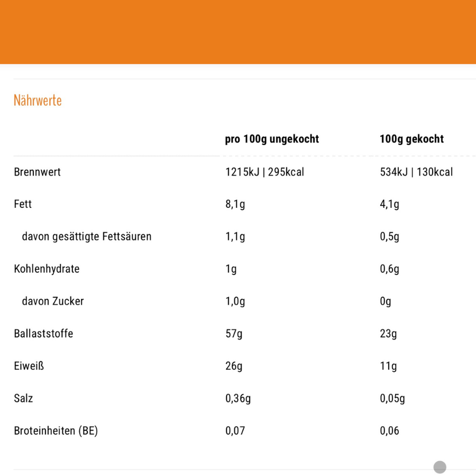Click the Kohlenhydrate row label
The image size is (476, 476).
coord(47,269)
